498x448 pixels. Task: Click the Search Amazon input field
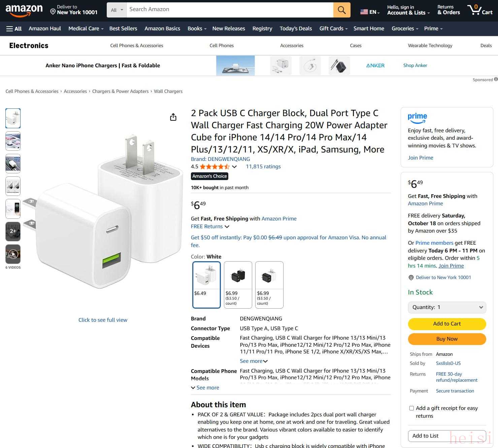coord(230,10)
